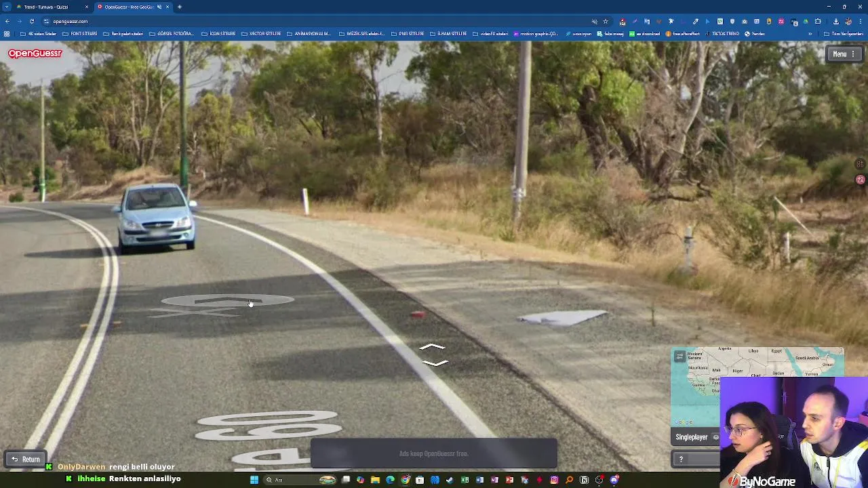Open Notion from taskbar
The height and width of the screenshot is (488, 868).
pos(584,480)
